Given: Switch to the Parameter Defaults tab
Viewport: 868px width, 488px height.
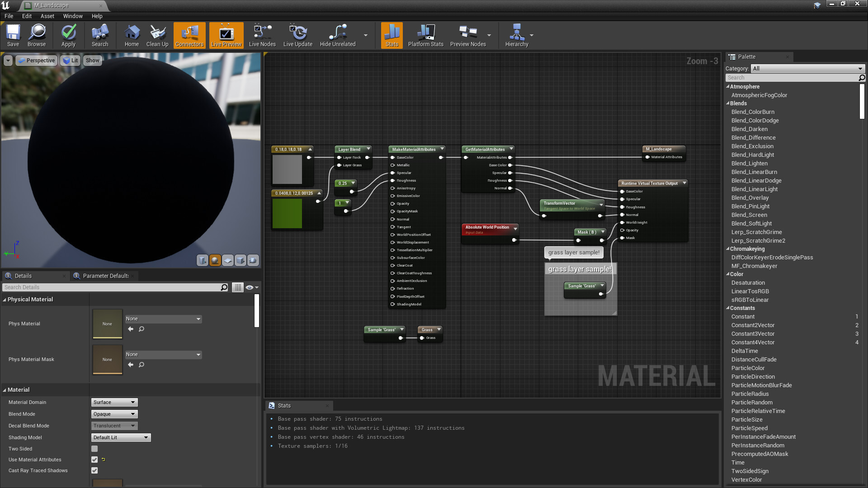Looking at the screenshot, I should (x=104, y=276).
